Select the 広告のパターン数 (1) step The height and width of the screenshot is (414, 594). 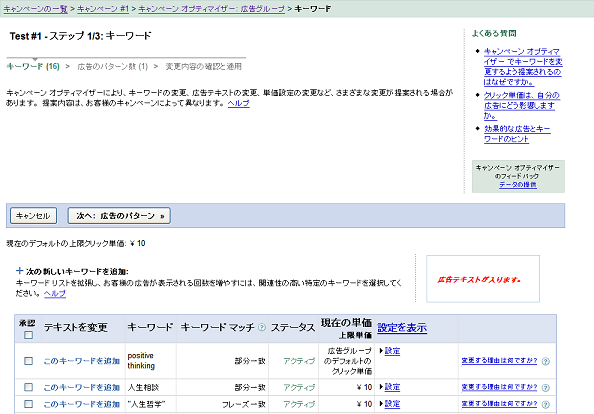coord(113,67)
